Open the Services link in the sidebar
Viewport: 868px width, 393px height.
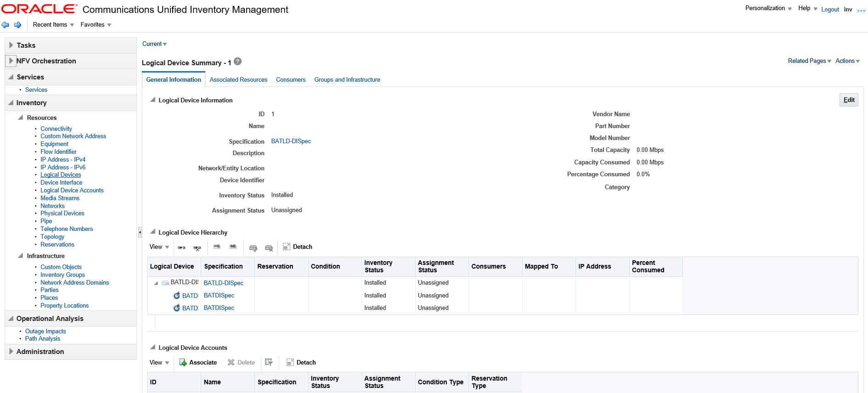(36, 90)
